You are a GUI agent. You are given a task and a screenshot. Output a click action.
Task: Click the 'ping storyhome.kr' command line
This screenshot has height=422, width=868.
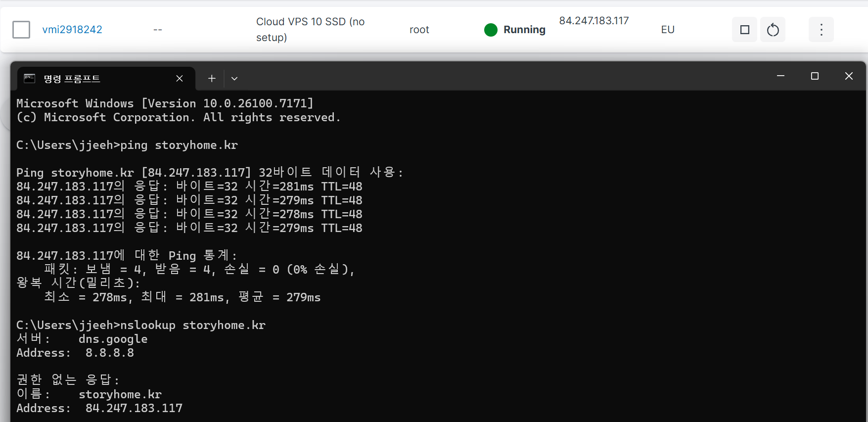click(127, 145)
